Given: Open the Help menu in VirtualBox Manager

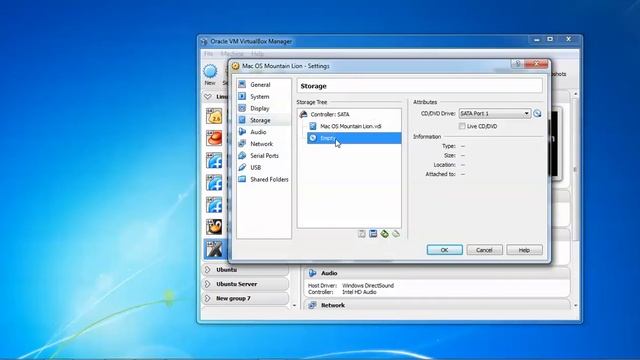Looking at the screenshot, I should pyautogui.click(x=257, y=53).
